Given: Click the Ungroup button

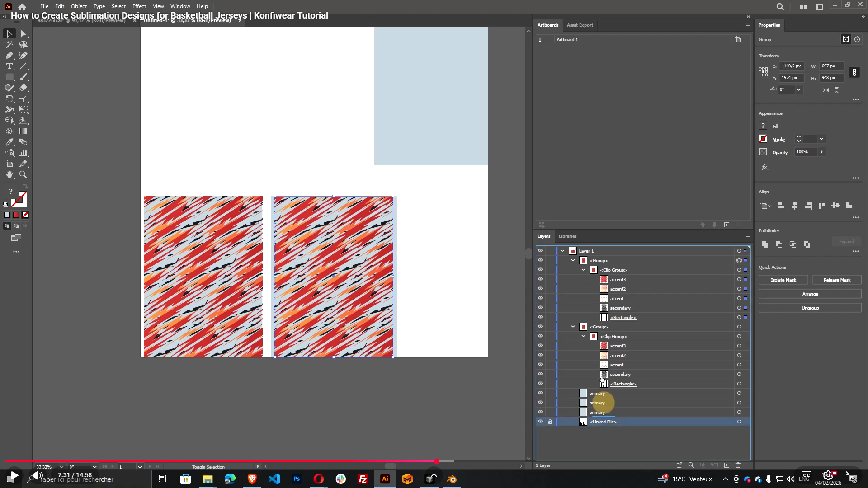Looking at the screenshot, I should tap(810, 308).
